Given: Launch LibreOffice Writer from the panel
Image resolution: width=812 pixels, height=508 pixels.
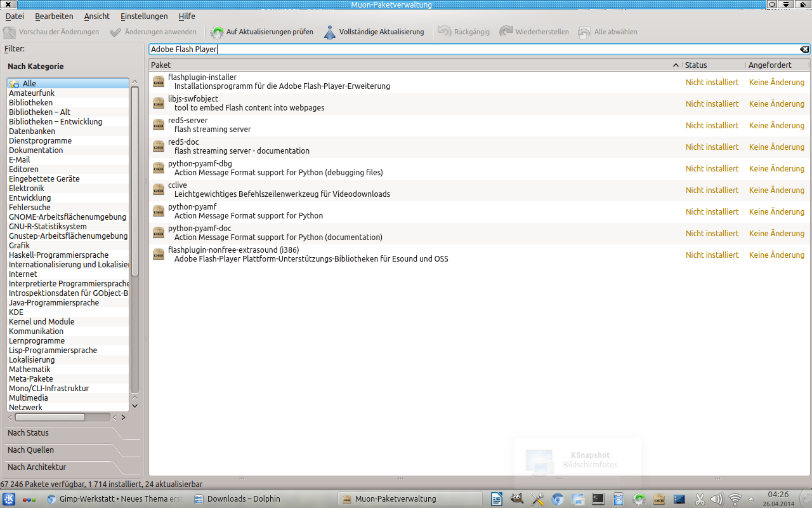Looking at the screenshot, I should pos(497,499).
